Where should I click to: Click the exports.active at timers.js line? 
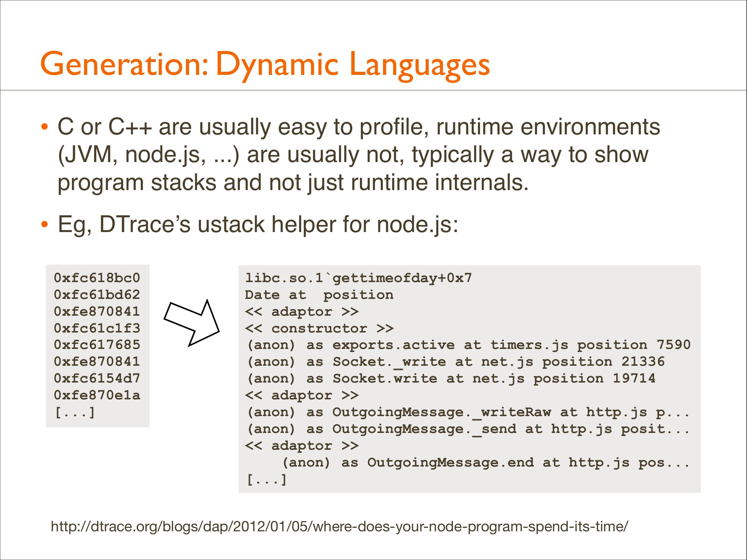click(x=468, y=345)
